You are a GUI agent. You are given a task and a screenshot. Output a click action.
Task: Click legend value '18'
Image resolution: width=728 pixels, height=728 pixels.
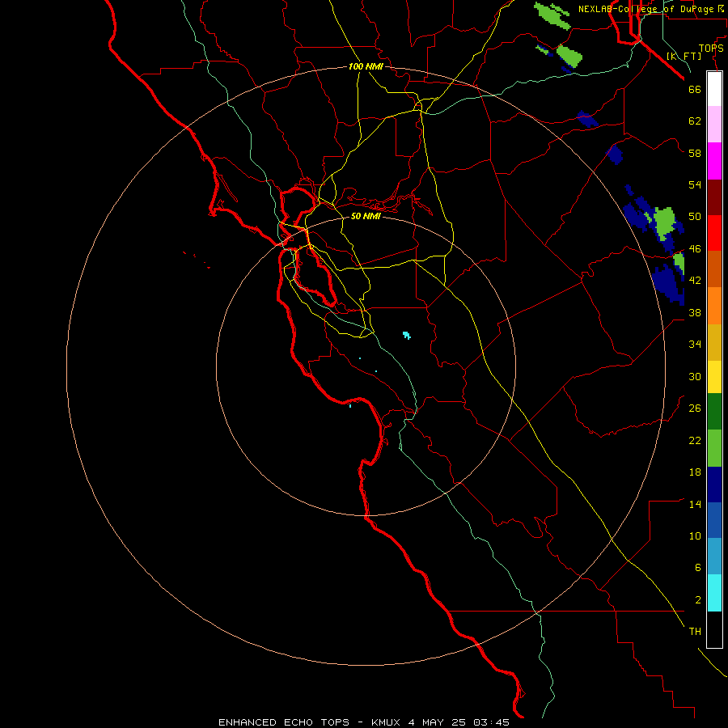coord(695,472)
